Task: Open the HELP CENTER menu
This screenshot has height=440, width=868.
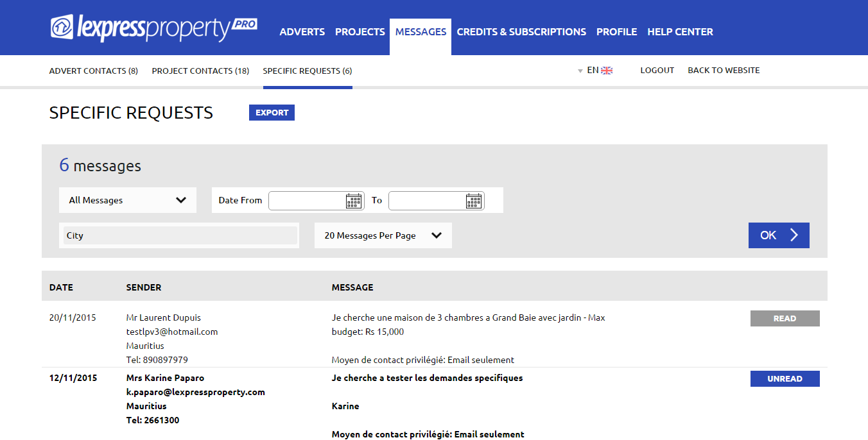Action: (x=680, y=31)
